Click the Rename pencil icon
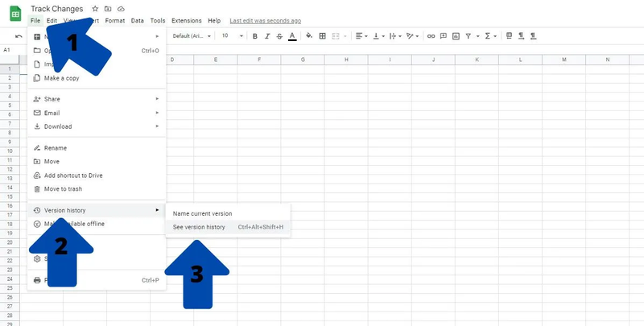Screen dimensions: 644x326 pyautogui.click(x=37, y=148)
